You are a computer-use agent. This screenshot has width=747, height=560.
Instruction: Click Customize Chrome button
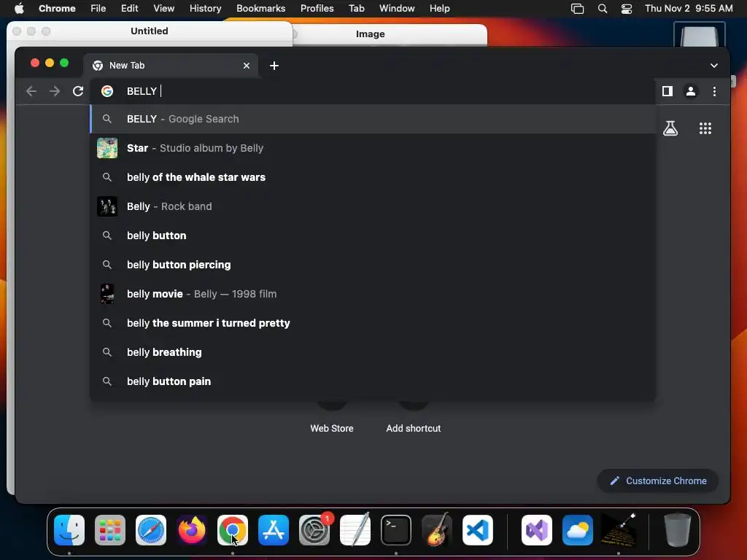(658, 481)
